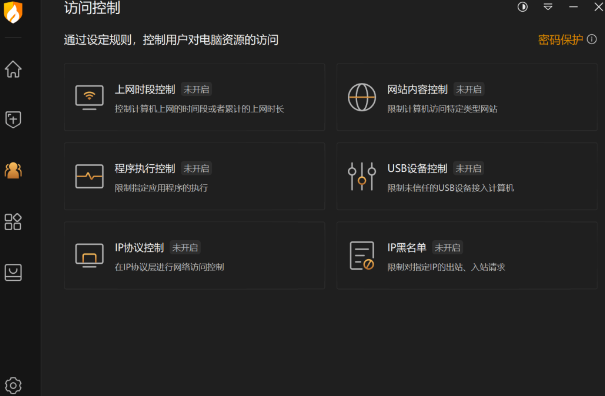Viewport: 605px width, 396px height.
Task: Toggle the skin theme icon in title bar
Action: pos(522,7)
